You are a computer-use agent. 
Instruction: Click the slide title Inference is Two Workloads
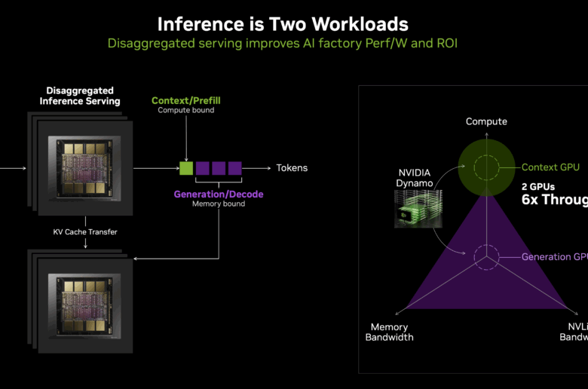283,23
